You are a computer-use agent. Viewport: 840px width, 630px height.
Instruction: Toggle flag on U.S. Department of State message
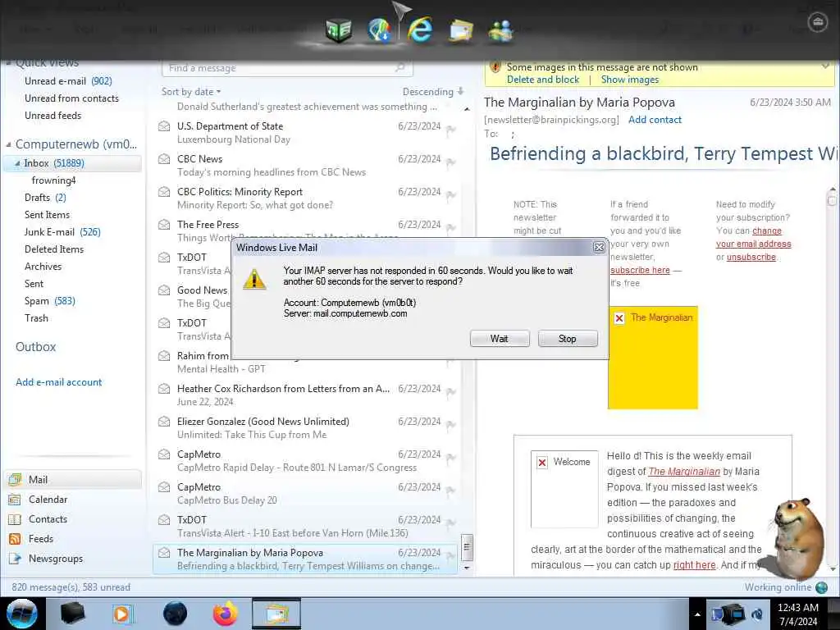pyautogui.click(x=451, y=130)
